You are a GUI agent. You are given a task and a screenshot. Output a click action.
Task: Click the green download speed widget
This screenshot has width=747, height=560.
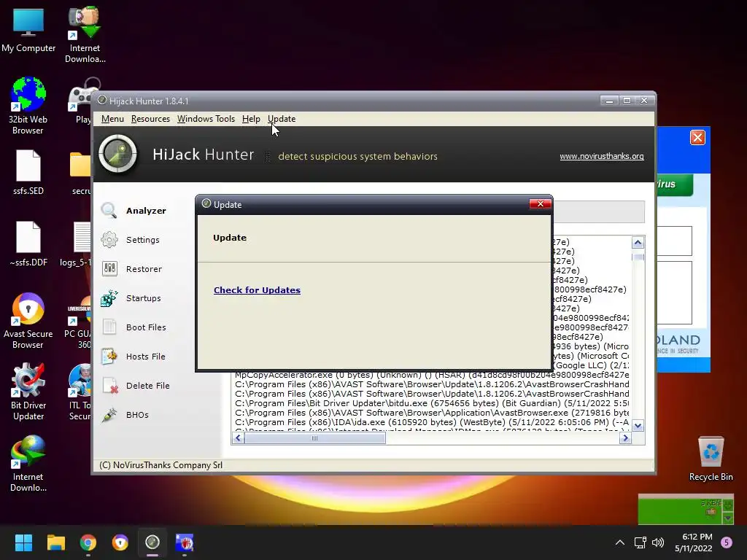[686, 509]
